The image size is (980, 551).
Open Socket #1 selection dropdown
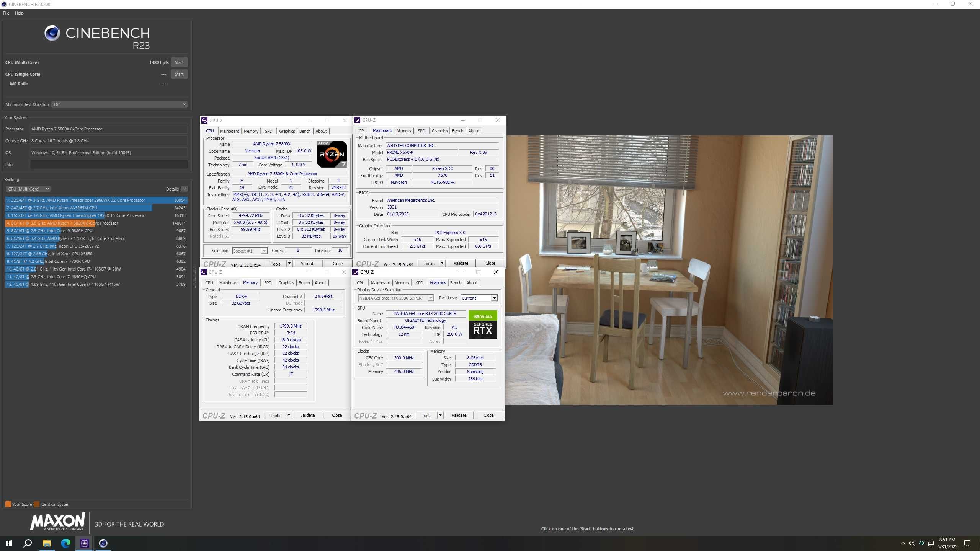250,251
